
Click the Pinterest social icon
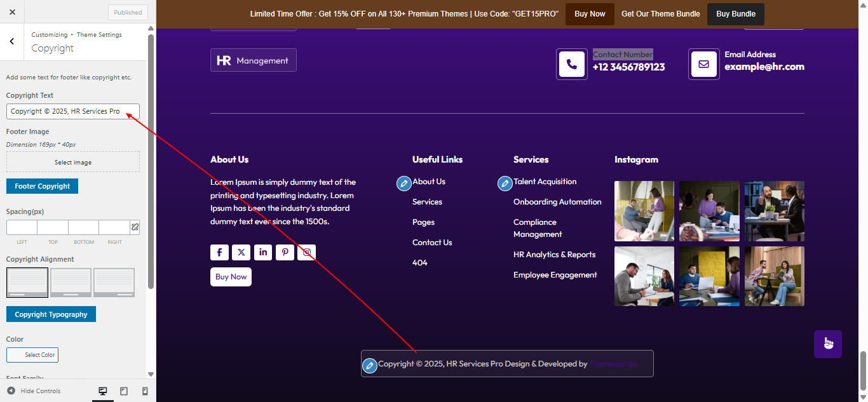pyautogui.click(x=285, y=252)
